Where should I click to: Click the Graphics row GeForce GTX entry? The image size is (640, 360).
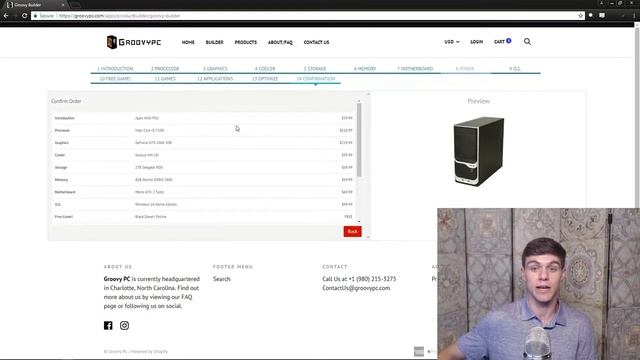pos(153,142)
